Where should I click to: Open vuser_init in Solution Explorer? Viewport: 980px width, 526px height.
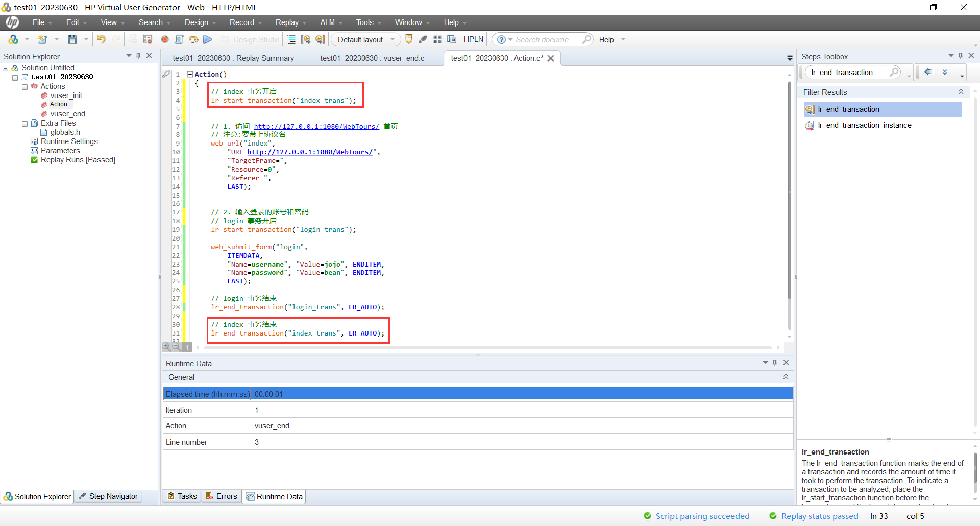point(66,95)
